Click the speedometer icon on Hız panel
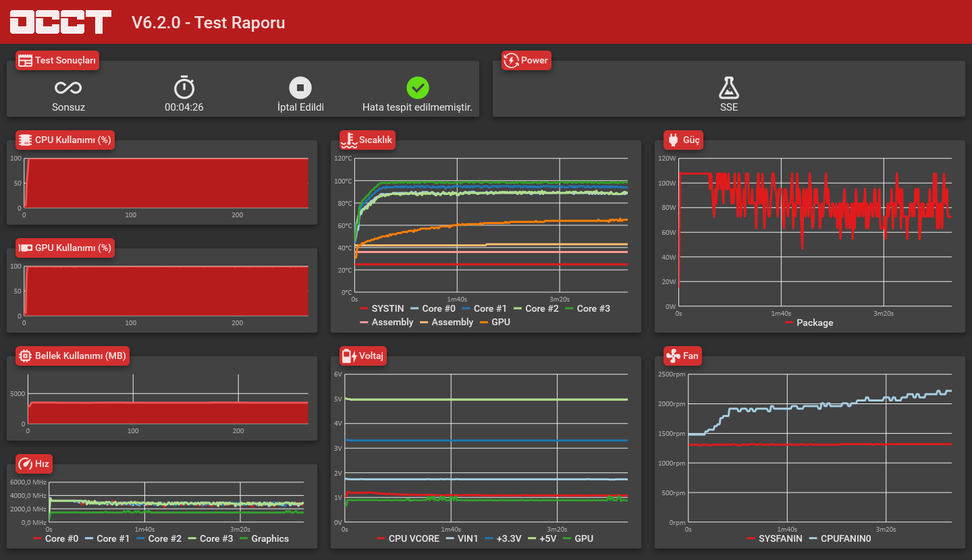Viewport: 972px width, 560px height. click(x=25, y=464)
